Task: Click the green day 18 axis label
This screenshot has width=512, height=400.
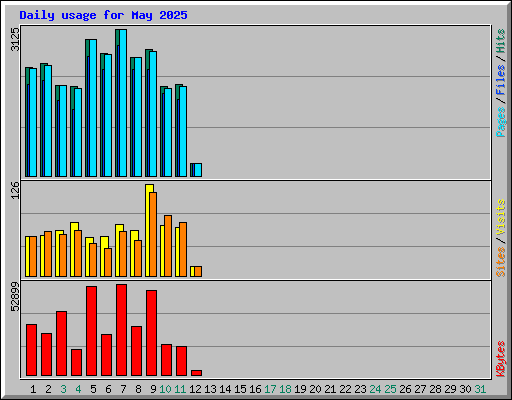Action: point(285,389)
